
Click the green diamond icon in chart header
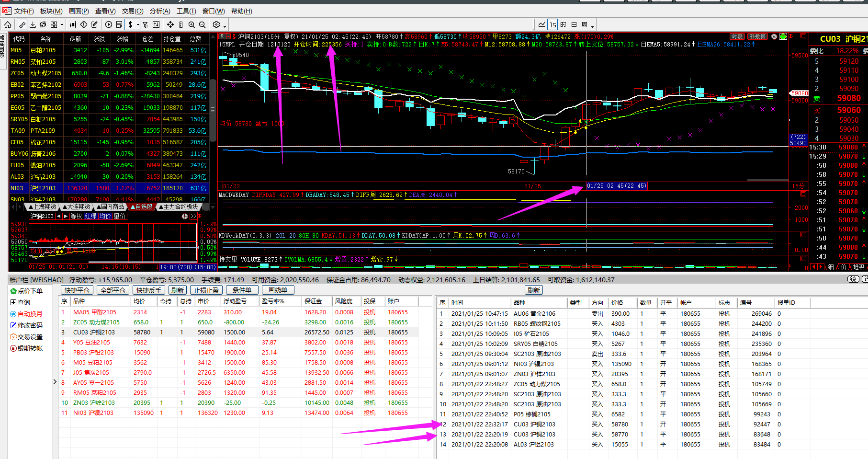point(783,36)
